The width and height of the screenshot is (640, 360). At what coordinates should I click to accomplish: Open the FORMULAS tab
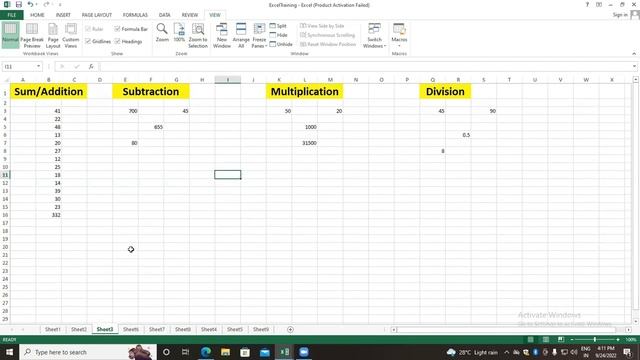point(135,15)
